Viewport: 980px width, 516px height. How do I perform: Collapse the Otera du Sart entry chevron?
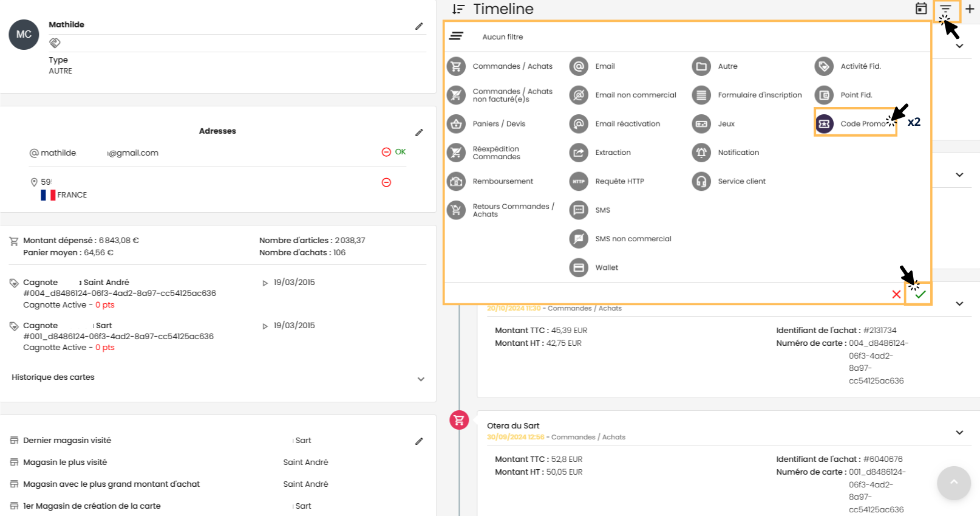959,433
